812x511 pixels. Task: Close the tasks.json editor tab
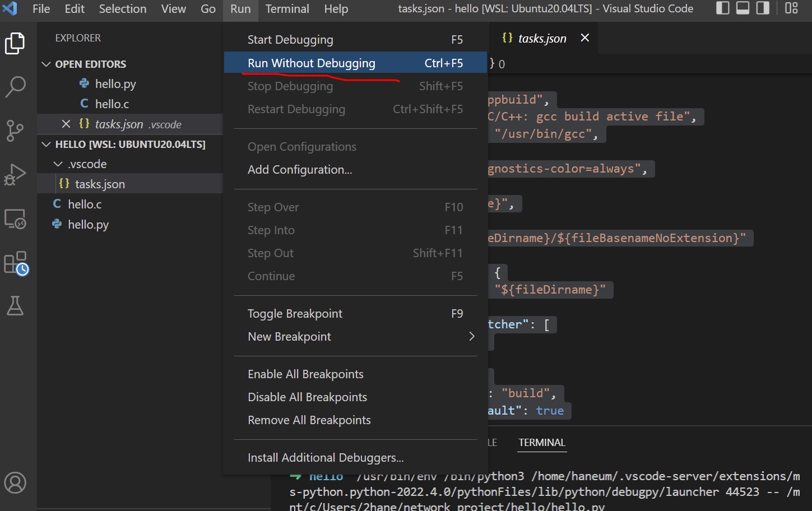pos(584,38)
